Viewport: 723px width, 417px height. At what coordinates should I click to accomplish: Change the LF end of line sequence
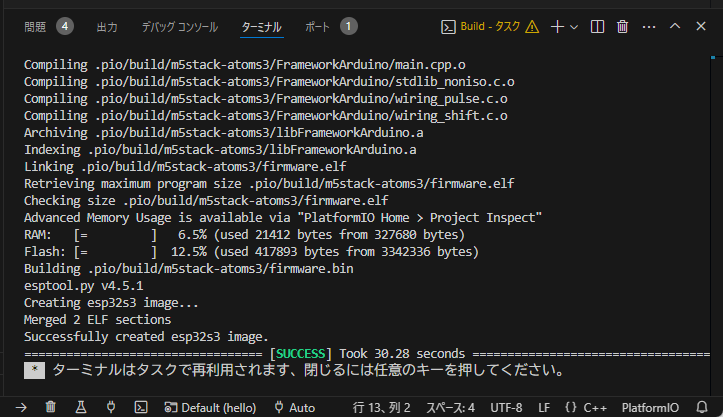(544, 408)
